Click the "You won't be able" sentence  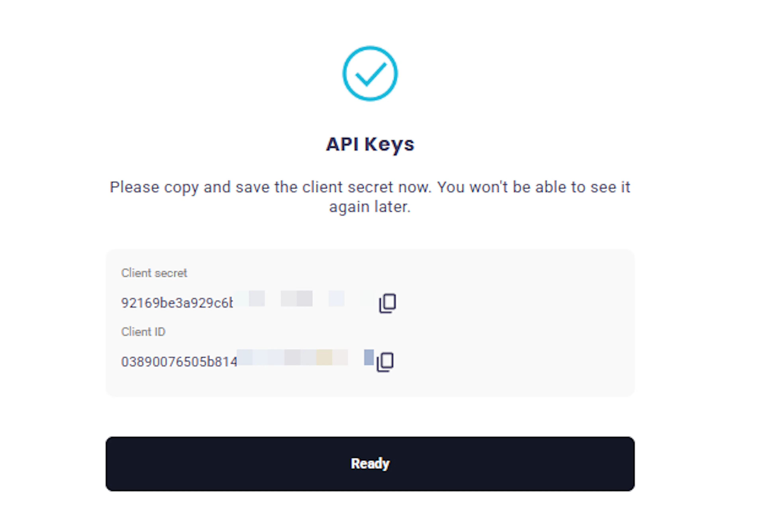[533, 187]
